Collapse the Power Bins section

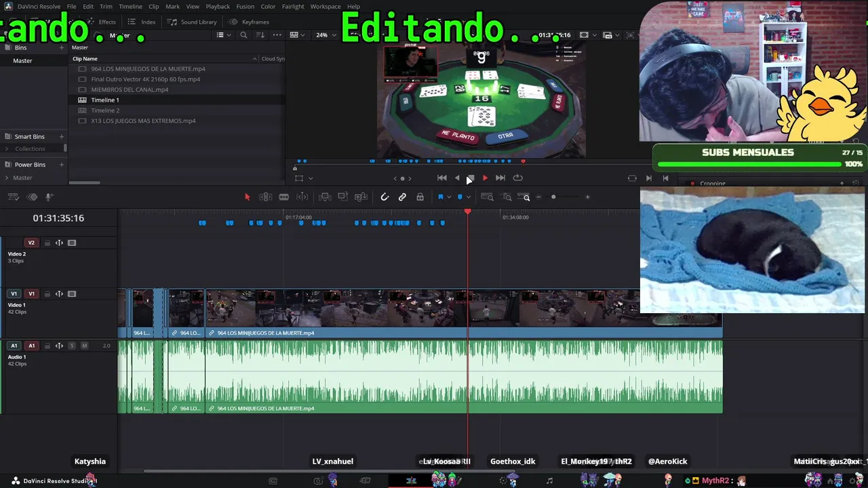tap(7, 165)
